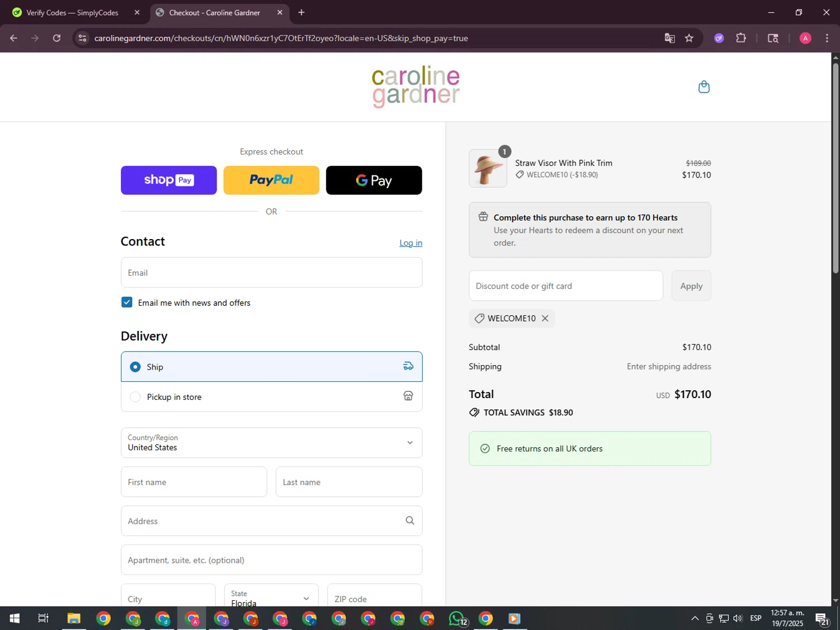Select the Ship delivery option

[272, 367]
